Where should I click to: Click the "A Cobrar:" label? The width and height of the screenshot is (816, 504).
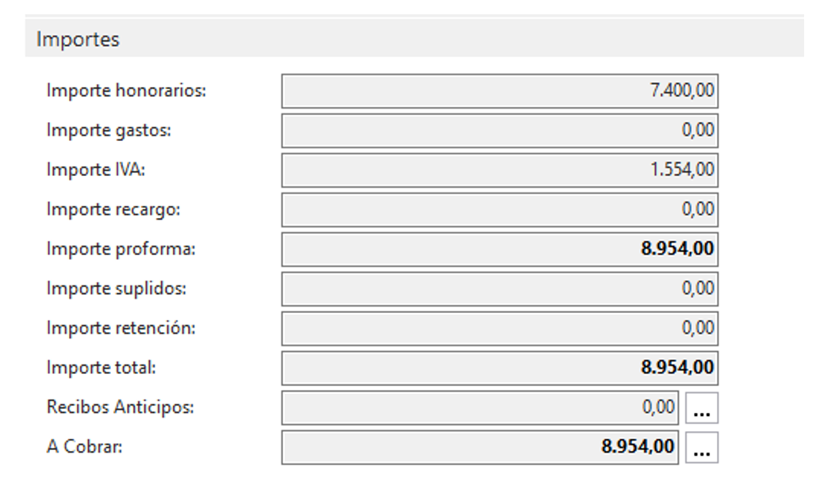coord(84,448)
